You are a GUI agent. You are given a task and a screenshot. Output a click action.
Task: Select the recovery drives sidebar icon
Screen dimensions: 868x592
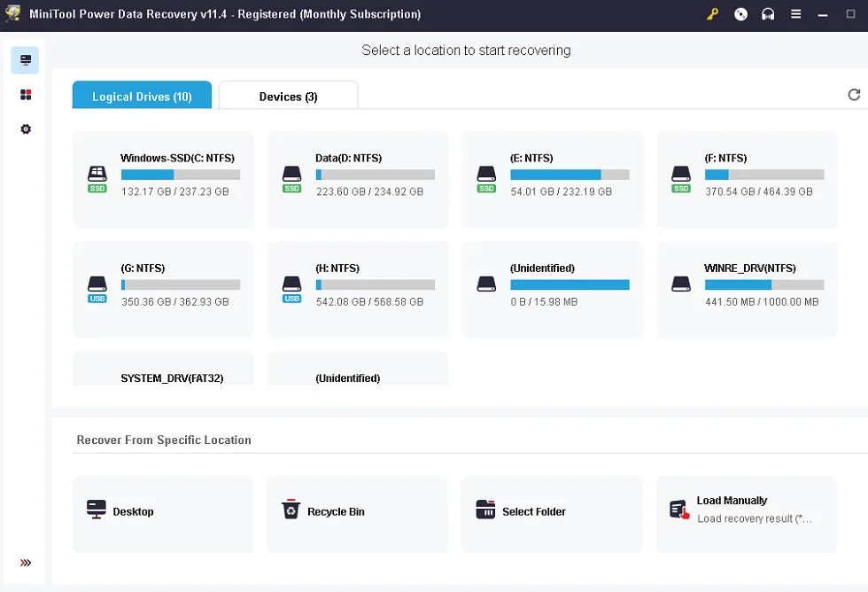click(x=25, y=60)
